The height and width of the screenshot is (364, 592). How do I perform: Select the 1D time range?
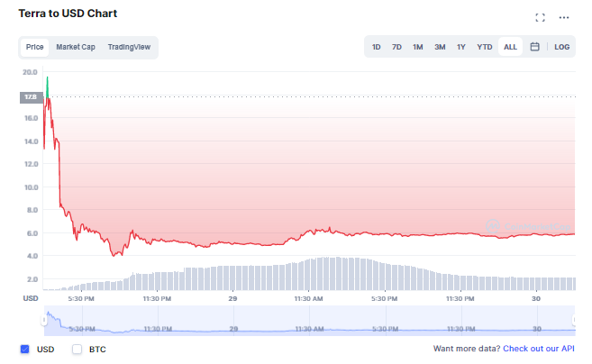click(376, 47)
